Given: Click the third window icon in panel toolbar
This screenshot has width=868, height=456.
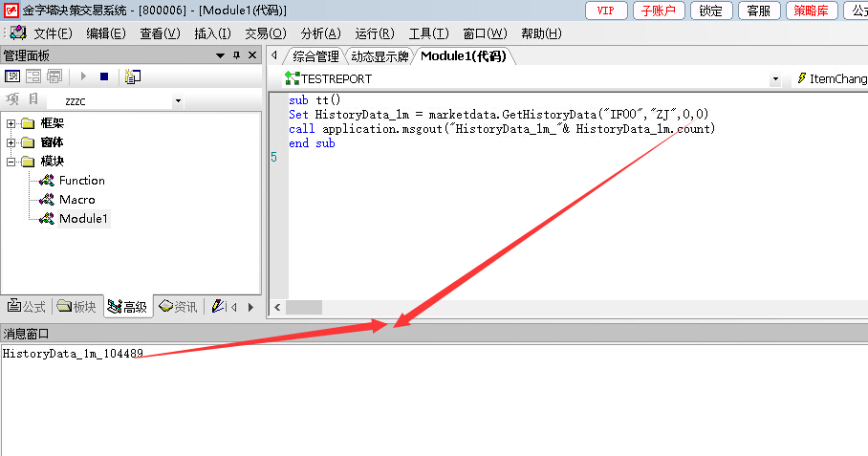Looking at the screenshot, I should [x=54, y=76].
